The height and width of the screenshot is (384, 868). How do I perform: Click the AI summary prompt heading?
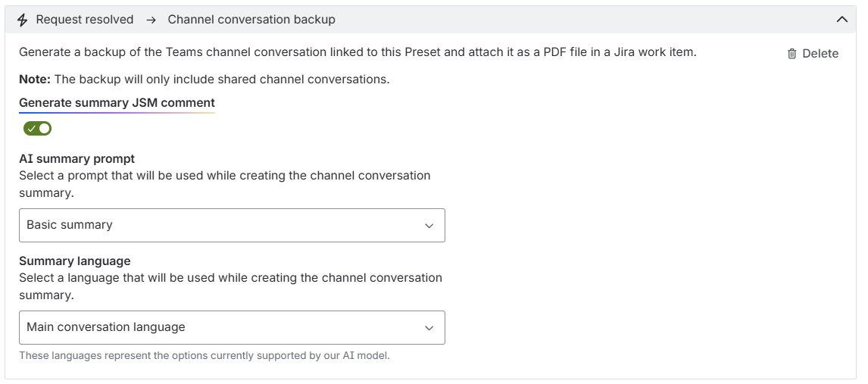(x=77, y=159)
